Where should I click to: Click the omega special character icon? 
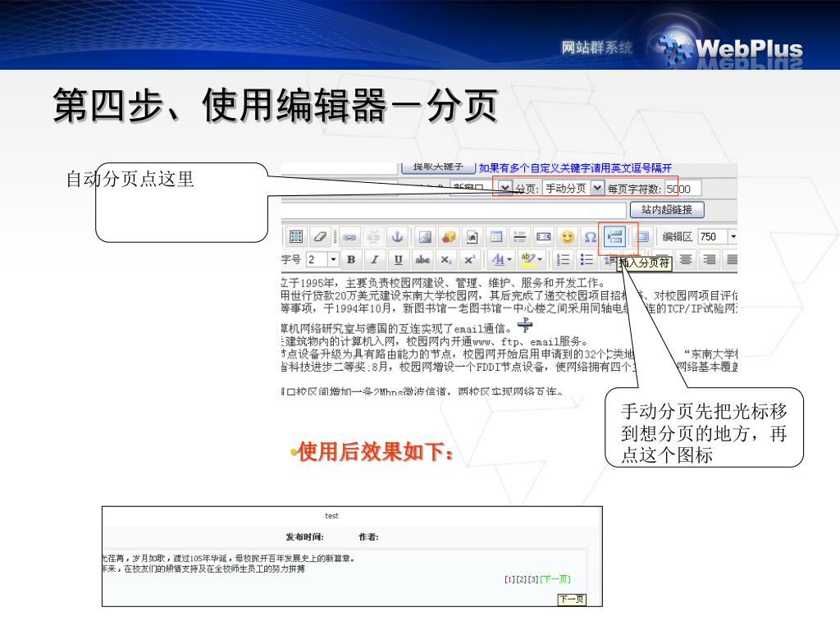coord(591,236)
